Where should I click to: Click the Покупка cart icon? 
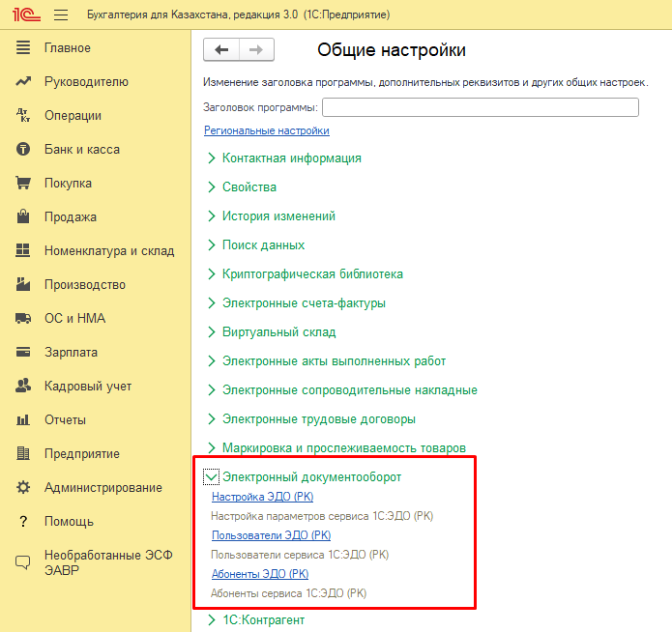pyautogui.click(x=23, y=183)
